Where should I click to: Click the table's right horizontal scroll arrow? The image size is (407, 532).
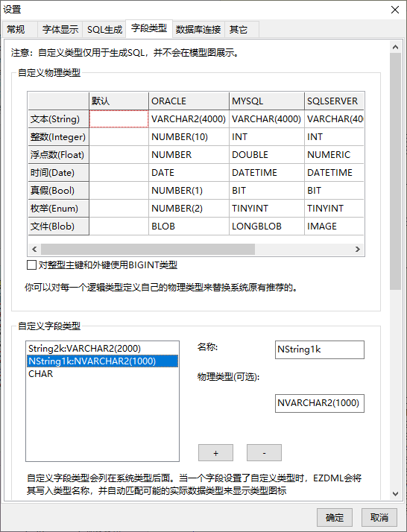[x=358, y=249]
